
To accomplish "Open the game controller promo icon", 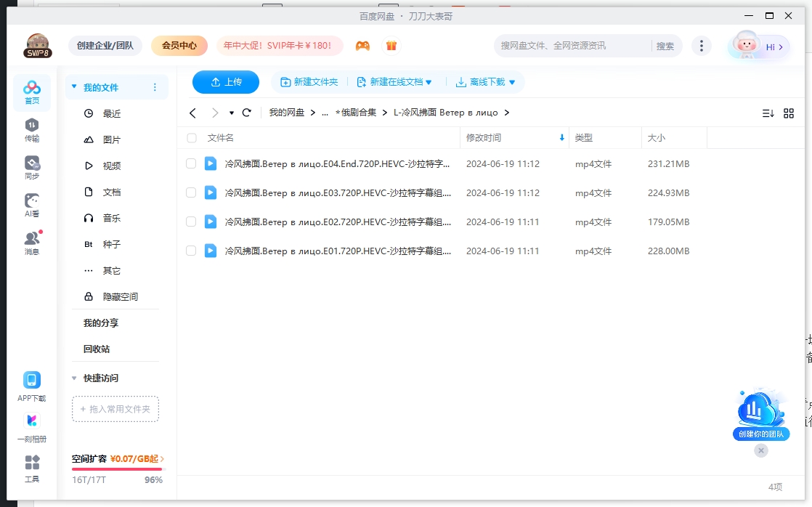I will coord(362,45).
